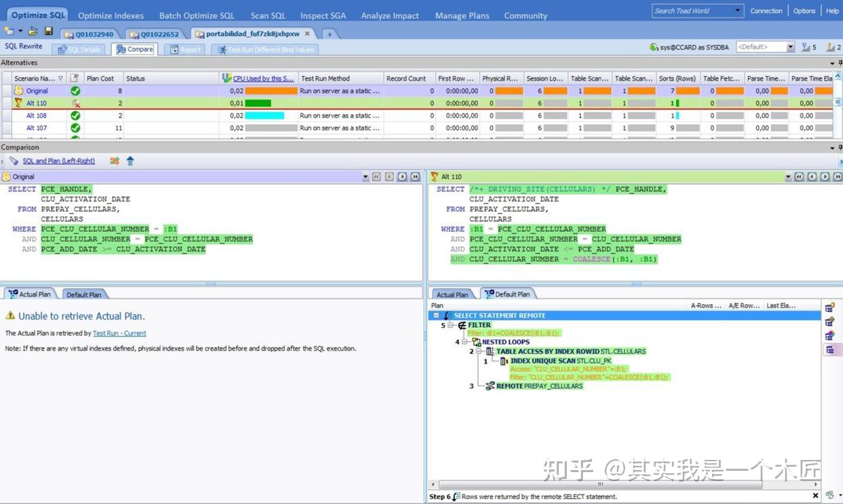Image resolution: width=843 pixels, height=504 pixels.
Task: Switch to the Default Plan tab in left pane
Action: pos(85,294)
